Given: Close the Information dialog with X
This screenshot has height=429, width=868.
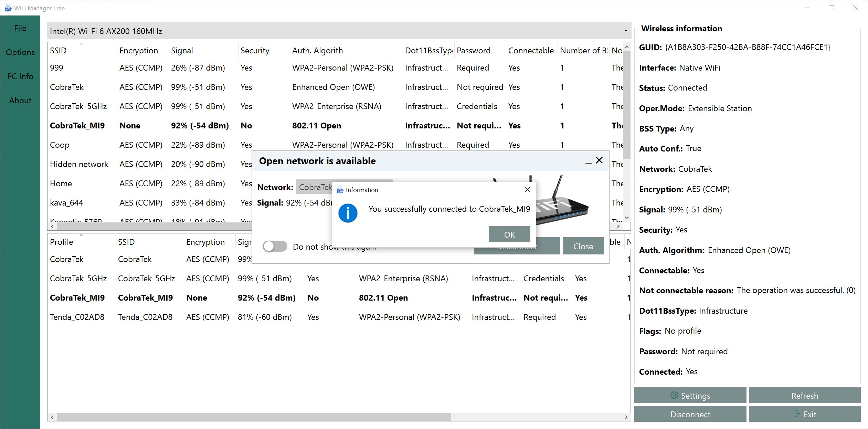Looking at the screenshot, I should (527, 190).
